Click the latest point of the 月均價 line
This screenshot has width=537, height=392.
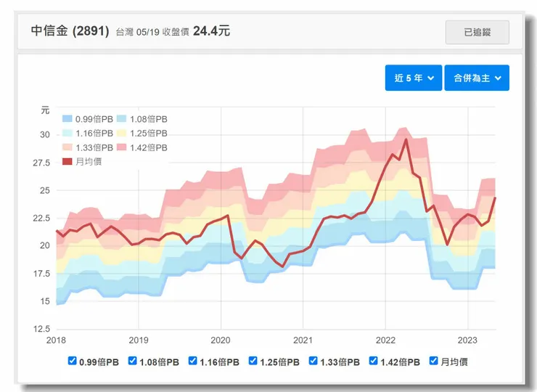point(495,197)
